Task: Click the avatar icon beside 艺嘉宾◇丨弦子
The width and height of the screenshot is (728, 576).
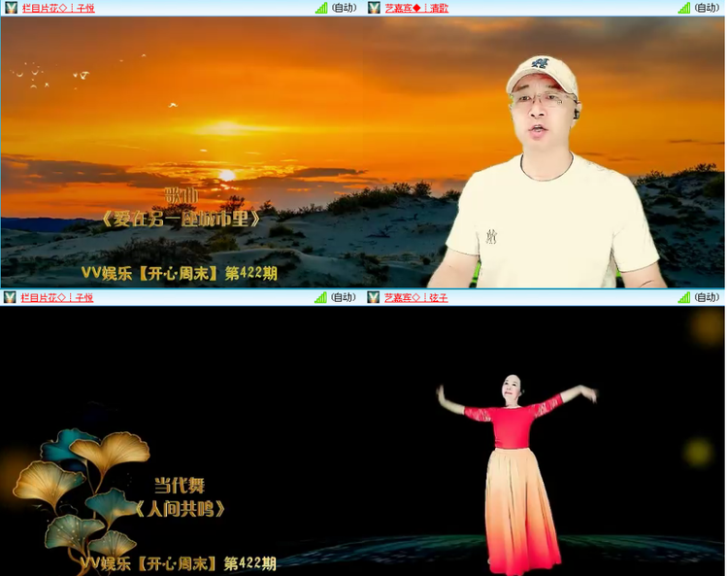Action: coord(374,297)
